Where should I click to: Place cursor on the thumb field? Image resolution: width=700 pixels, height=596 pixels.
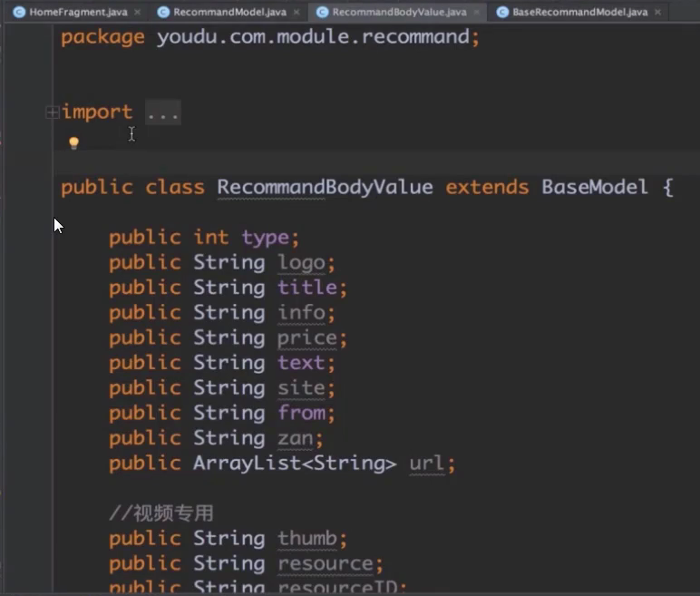coord(306,538)
